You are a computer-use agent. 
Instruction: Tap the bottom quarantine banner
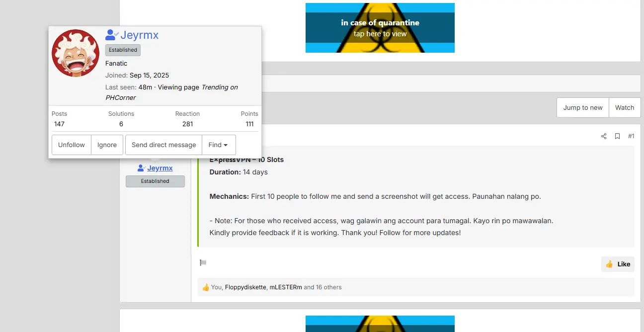click(x=380, y=324)
